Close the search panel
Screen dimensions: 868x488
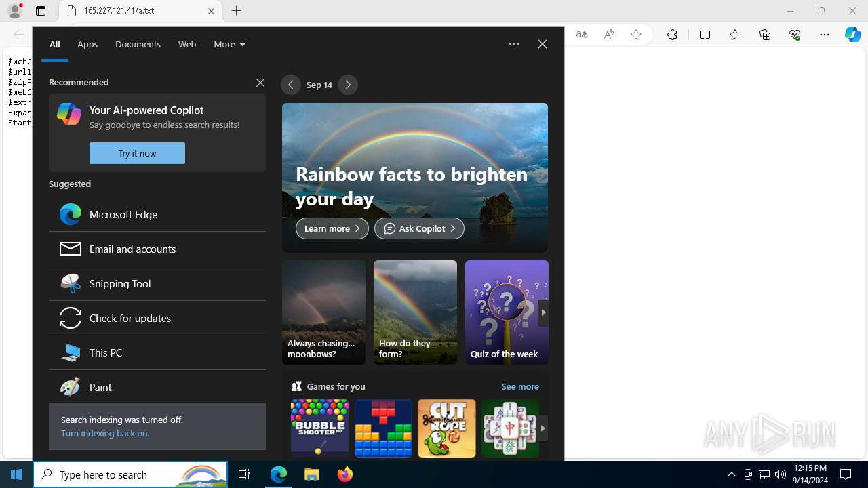point(542,44)
